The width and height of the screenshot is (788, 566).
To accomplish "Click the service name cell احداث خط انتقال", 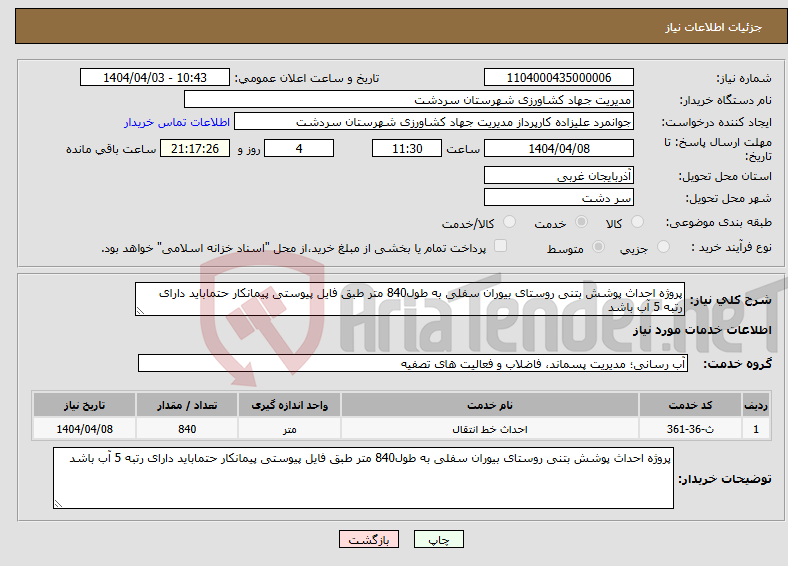I will 490,429.
